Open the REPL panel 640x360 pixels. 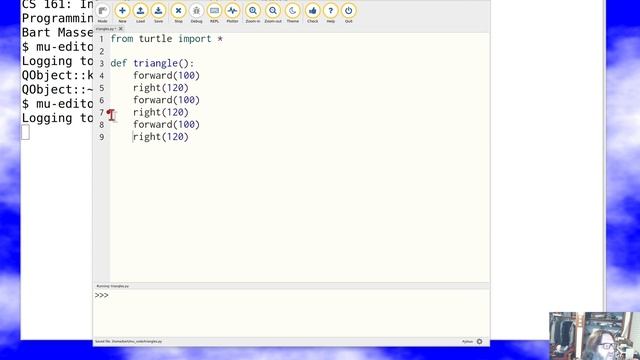[214, 13]
